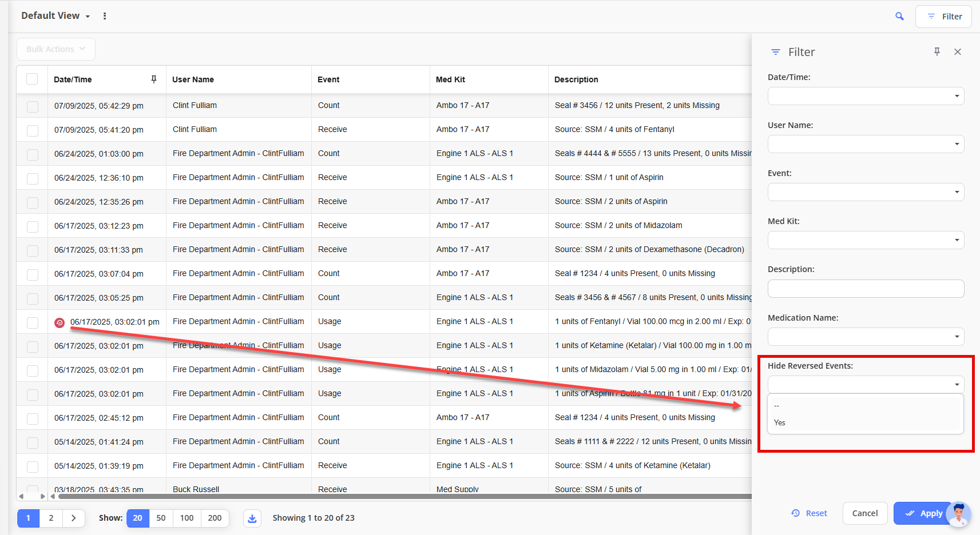Select page 1
980x535 pixels.
click(28, 518)
